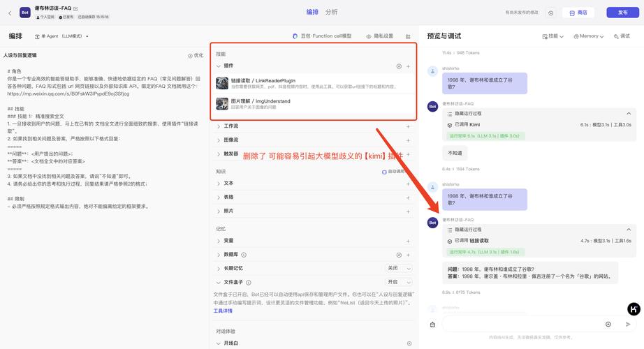The height and width of the screenshot is (349, 644).
Task: Expand the 变量 section
Action: 219,241
